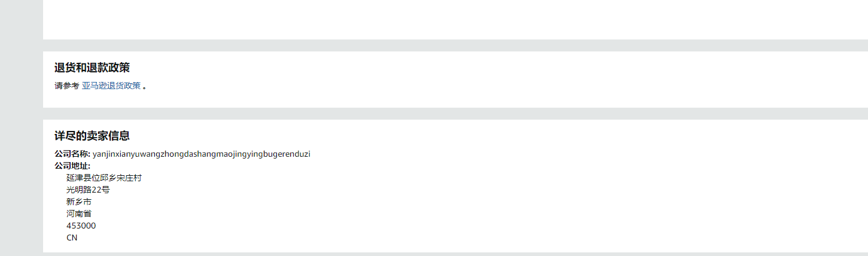Click the street address 光明路22号
The width and height of the screenshot is (868, 256).
point(88,190)
